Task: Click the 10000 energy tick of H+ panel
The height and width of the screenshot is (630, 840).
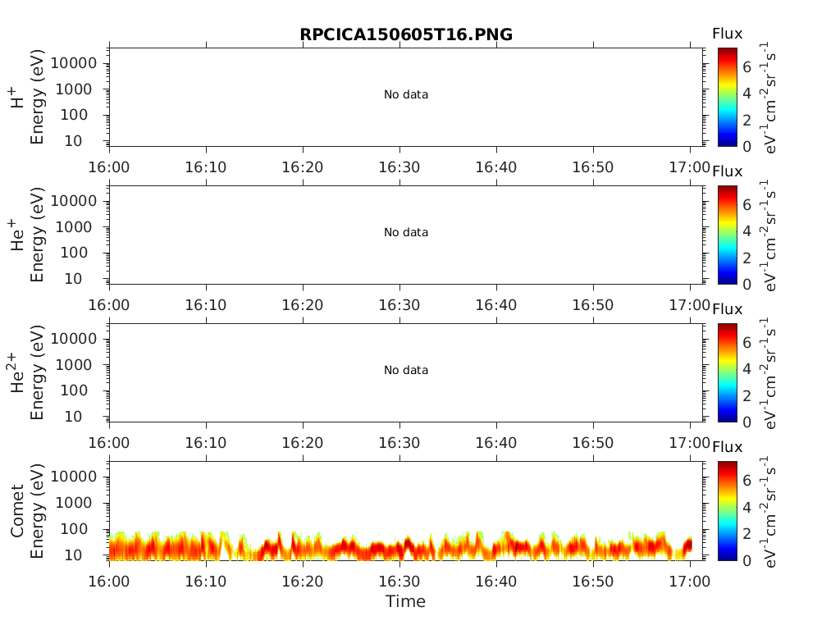Action: click(74, 63)
